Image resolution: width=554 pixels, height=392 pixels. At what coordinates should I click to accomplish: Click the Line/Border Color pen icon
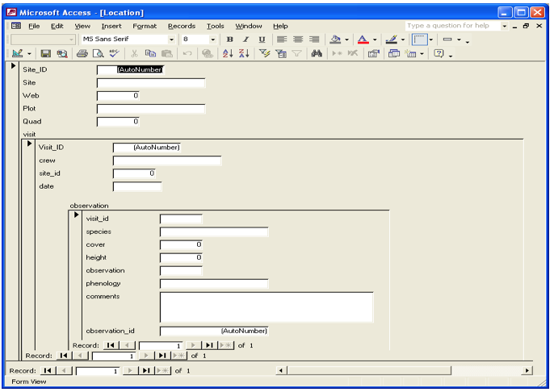(x=392, y=40)
